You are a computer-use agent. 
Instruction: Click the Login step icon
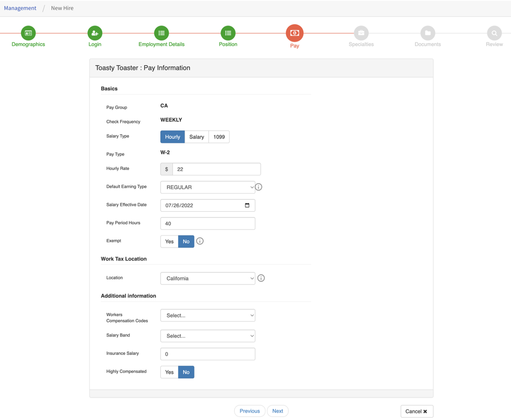coord(94,33)
